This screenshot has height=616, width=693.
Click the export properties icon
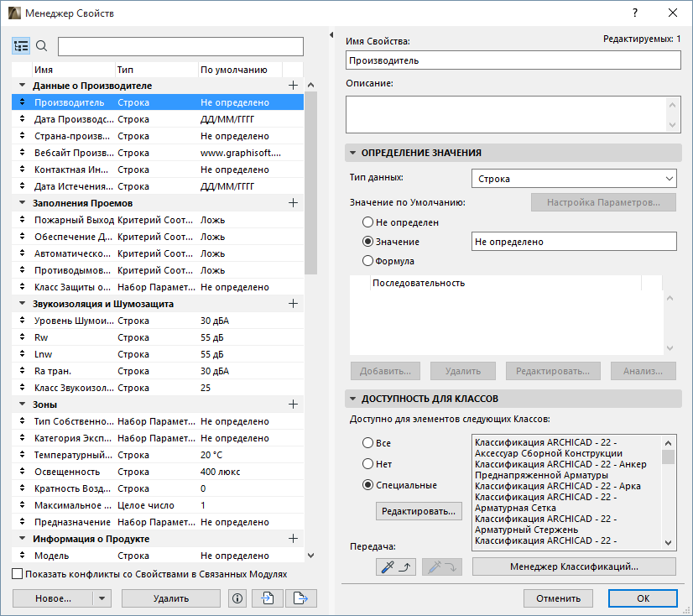point(301,598)
